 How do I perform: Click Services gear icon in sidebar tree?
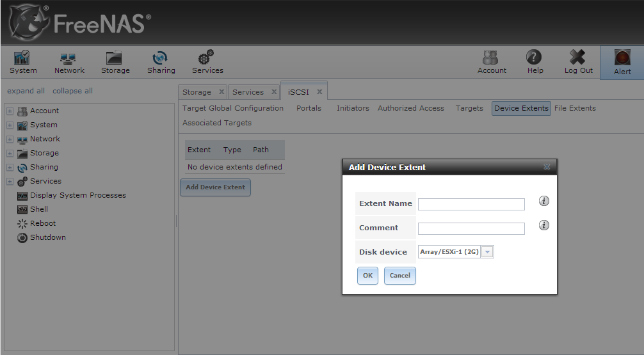pos(22,182)
